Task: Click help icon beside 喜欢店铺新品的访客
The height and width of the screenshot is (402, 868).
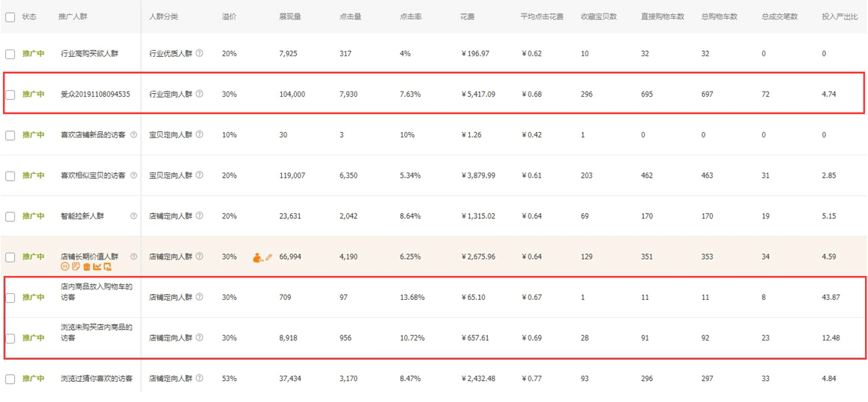Action: click(x=133, y=135)
